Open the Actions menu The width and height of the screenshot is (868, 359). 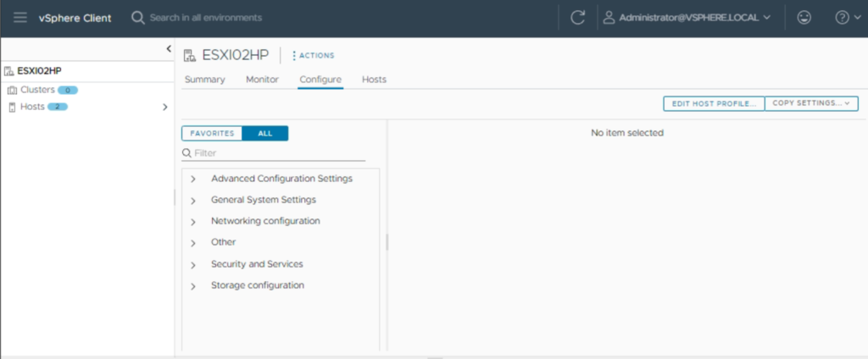(314, 56)
